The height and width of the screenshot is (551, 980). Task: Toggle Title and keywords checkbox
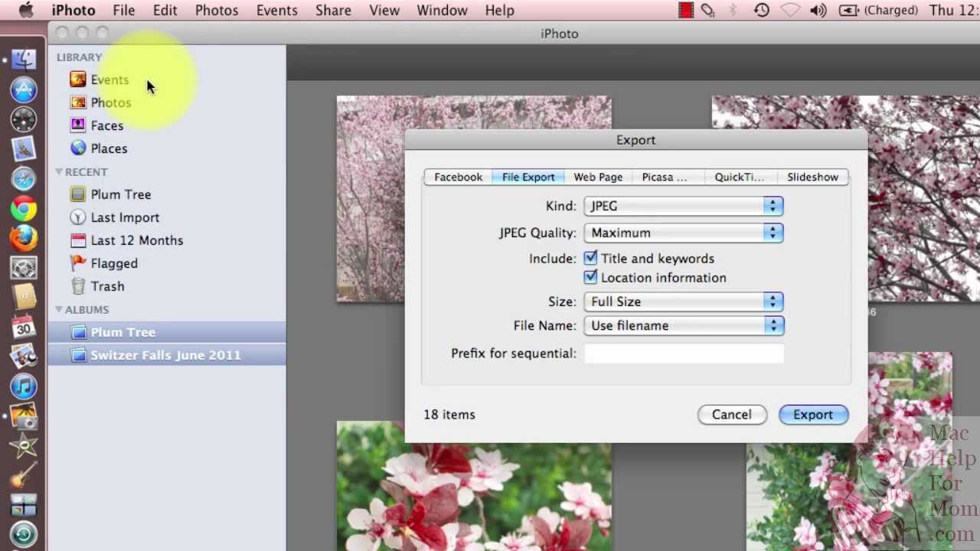pos(590,259)
